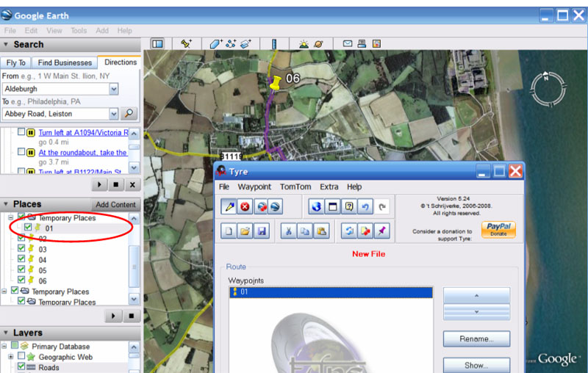Viewport: 588px width, 373px height.
Task: Copy waypoint in Tyre toolbar
Action: pyautogui.click(x=305, y=231)
